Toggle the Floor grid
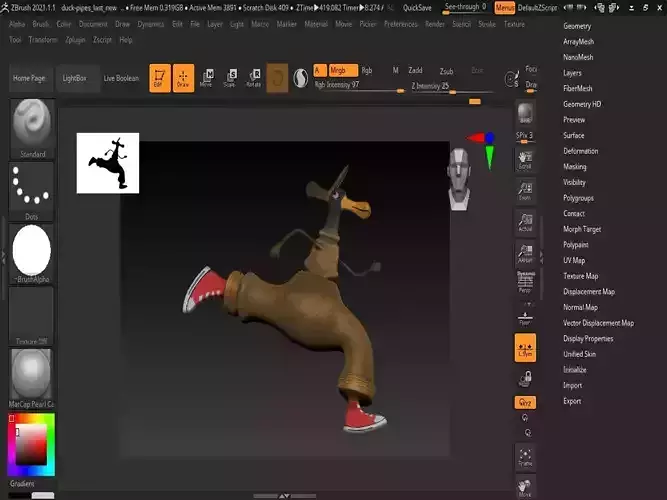This screenshot has height=500, width=667. click(525, 317)
